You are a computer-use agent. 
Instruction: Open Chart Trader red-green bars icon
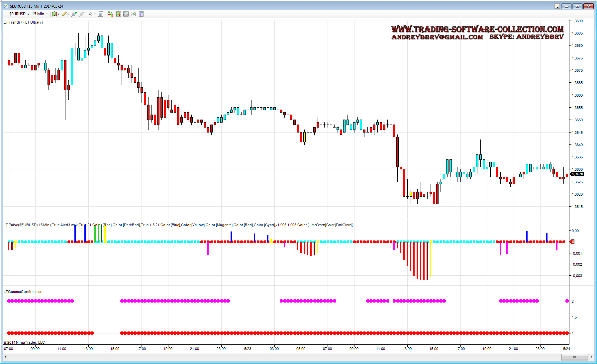click(x=110, y=14)
